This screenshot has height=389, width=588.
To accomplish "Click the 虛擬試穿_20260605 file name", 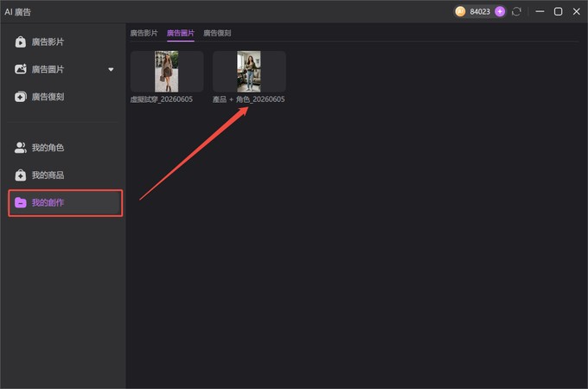I will 162,99.
